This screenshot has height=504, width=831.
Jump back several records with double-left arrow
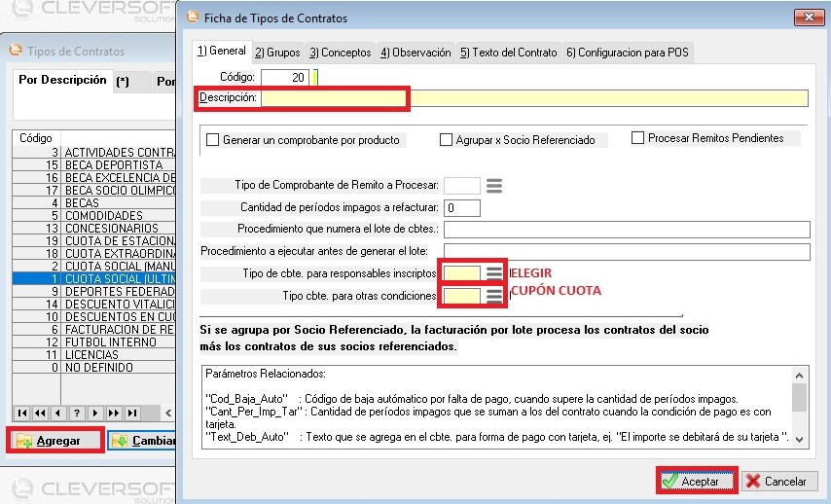click(40, 413)
